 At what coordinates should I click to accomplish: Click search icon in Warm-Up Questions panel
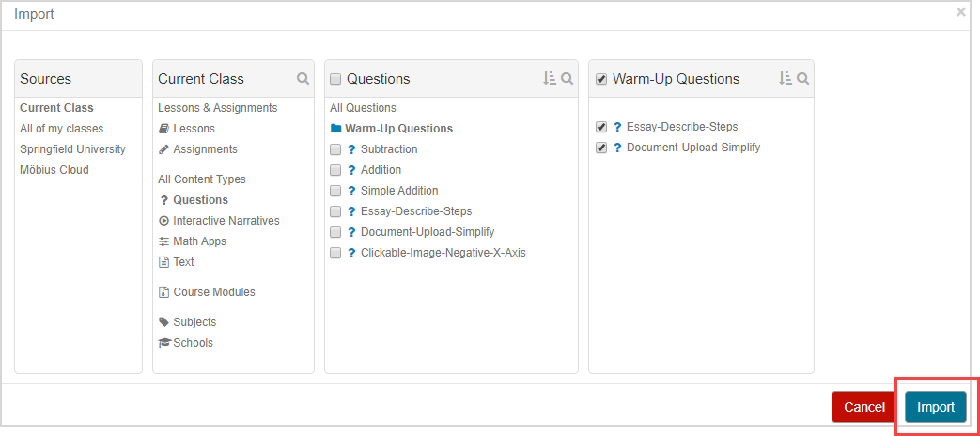[802, 79]
